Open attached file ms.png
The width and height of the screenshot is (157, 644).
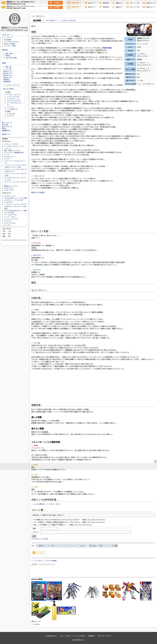(36, 624)
